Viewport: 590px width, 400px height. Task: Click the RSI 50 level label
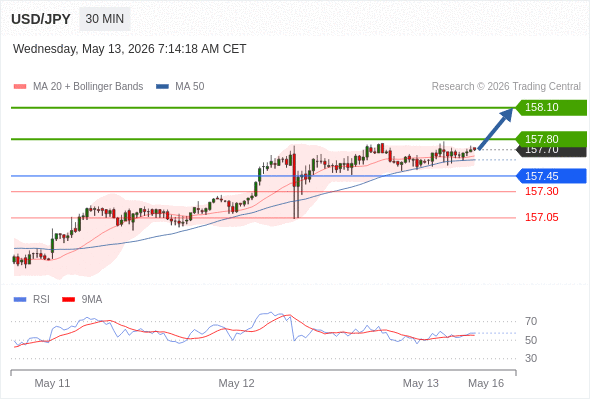click(x=531, y=340)
